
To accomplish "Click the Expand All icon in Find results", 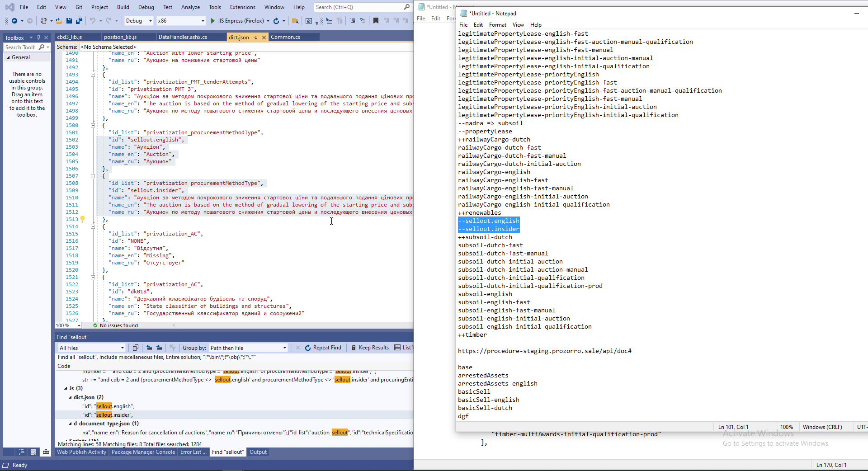I will pyautogui.click(x=159, y=348).
